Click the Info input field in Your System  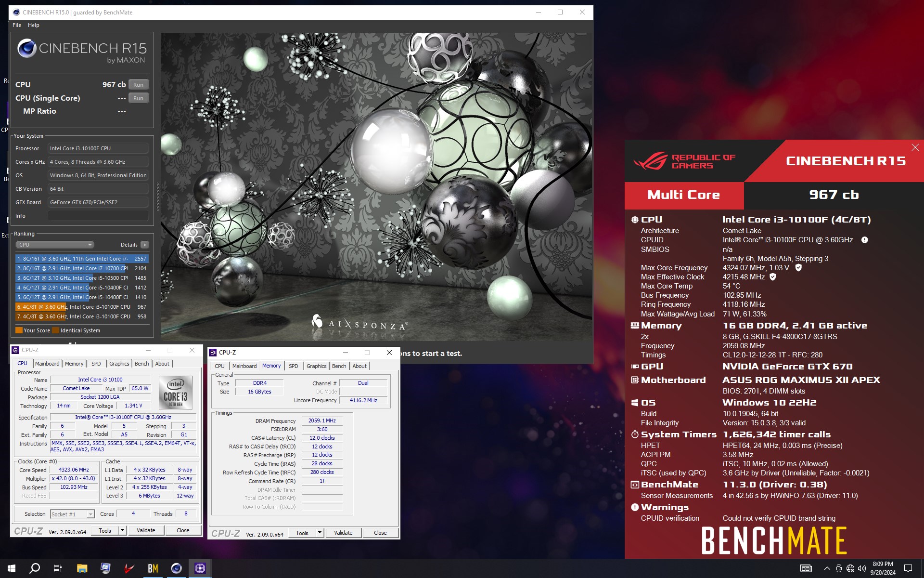[98, 216]
